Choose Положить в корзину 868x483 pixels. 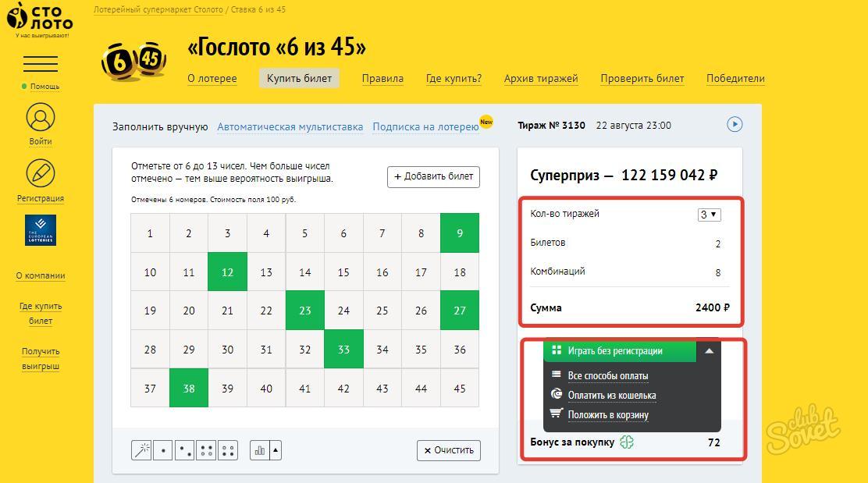[608, 415]
